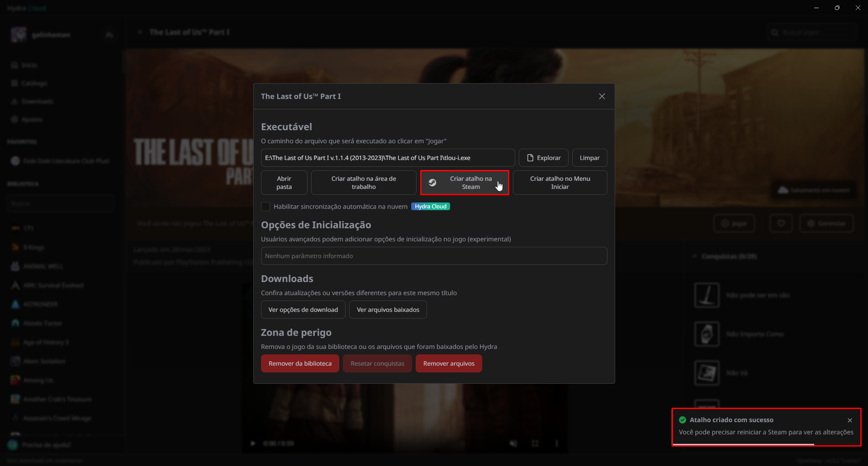Play the game trailer video
Viewport: 868px width, 466px height.
tap(252, 443)
